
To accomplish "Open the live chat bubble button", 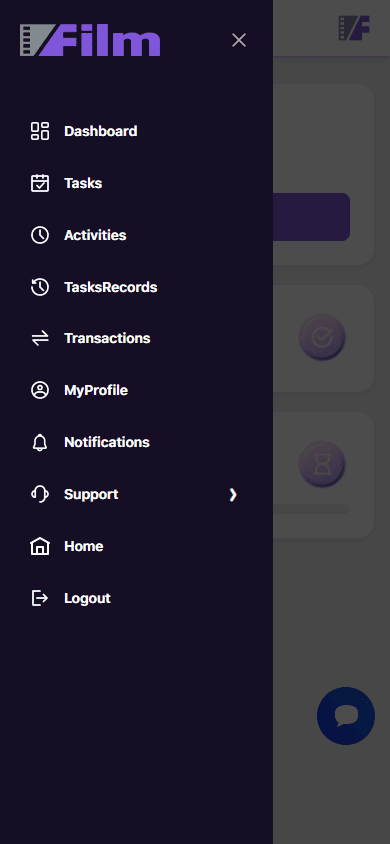I will 346,716.
